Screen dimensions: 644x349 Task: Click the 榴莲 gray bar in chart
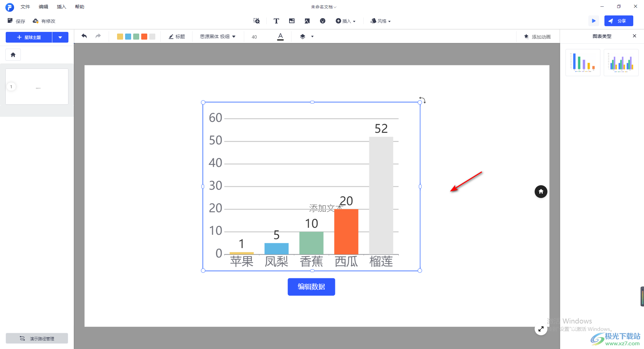click(381, 195)
